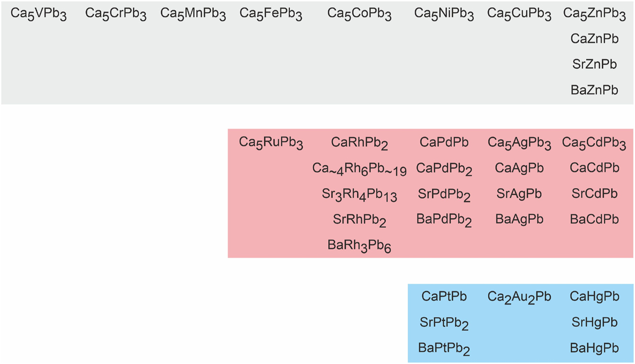Select CaPdPb in the red block

[444, 142]
